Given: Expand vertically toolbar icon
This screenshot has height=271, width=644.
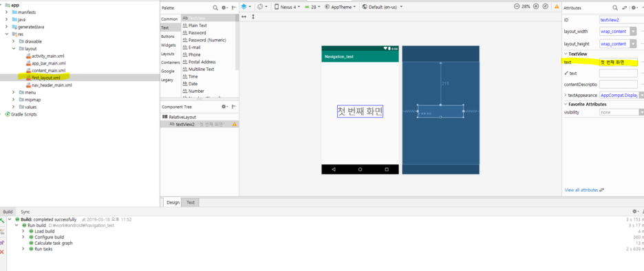Looking at the screenshot, I should (253, 17).
